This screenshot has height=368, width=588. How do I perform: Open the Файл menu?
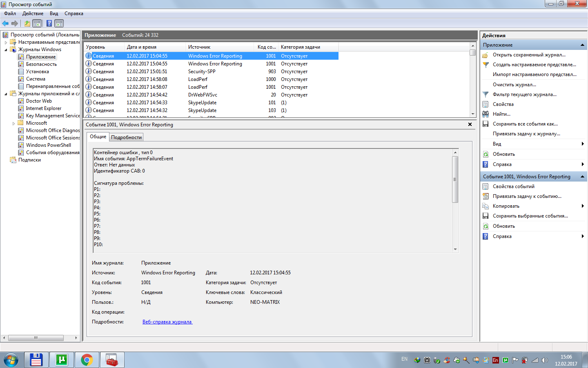point(10,13)
